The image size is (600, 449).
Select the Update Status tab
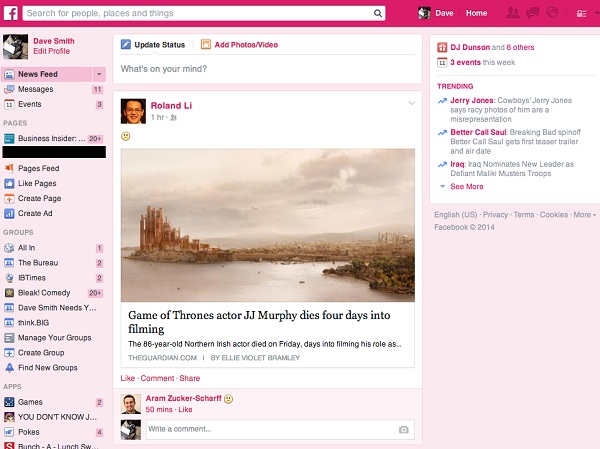click(153, 45)
